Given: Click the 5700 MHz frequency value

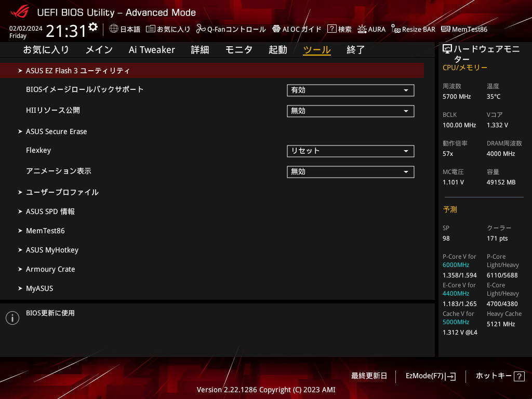Looking at the screenshot, I should pyautogui.click(x=457, y=97).
